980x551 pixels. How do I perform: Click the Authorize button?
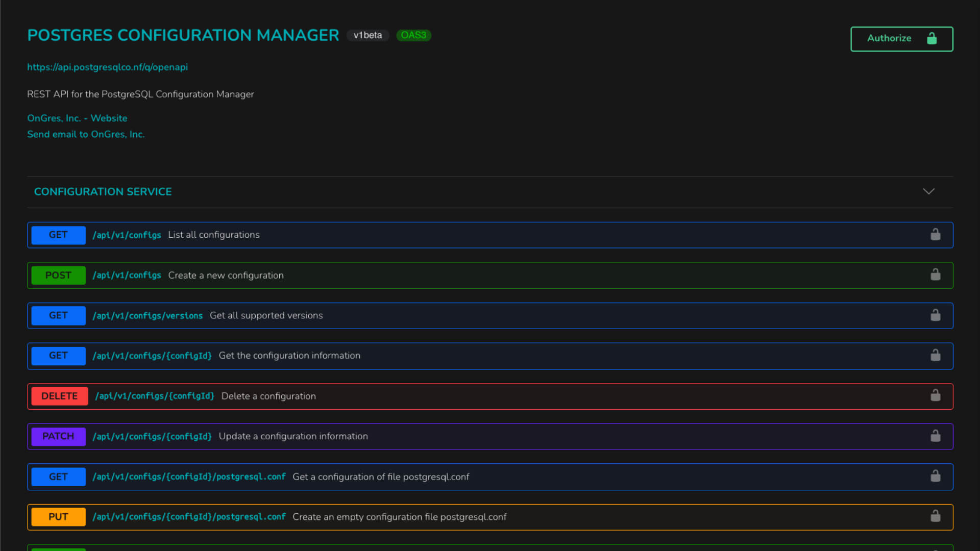click(x=901, y=39)
